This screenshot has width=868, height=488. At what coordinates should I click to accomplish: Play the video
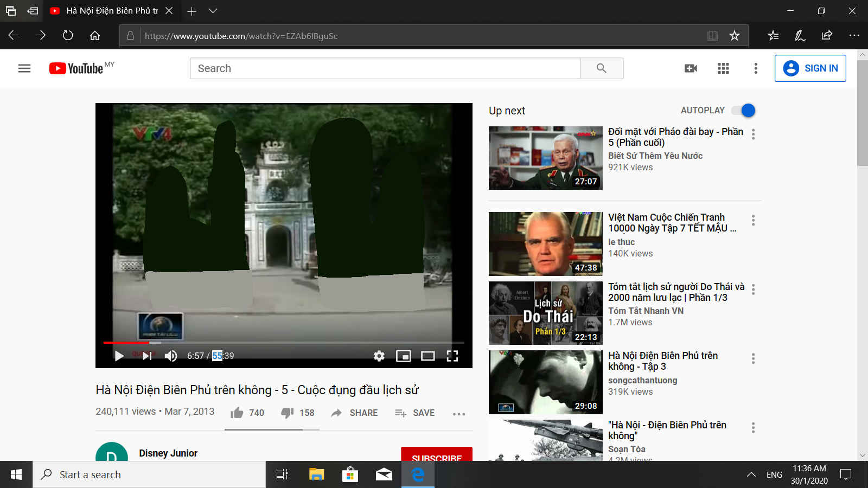(119, 356)
